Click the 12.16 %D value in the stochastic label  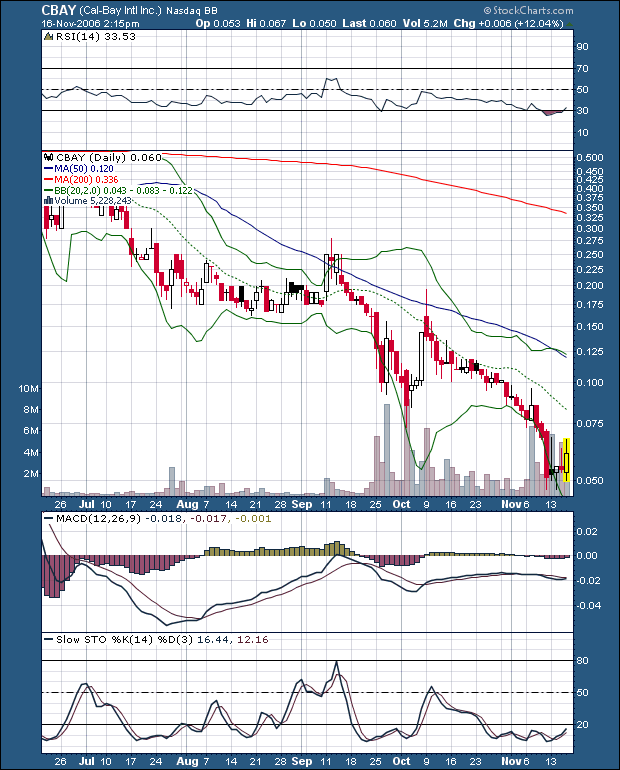[253, 639]
